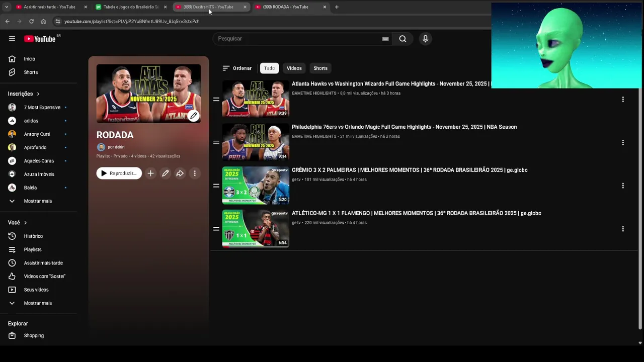
Task: Click browser home button
Action: (x=43, y=22)
